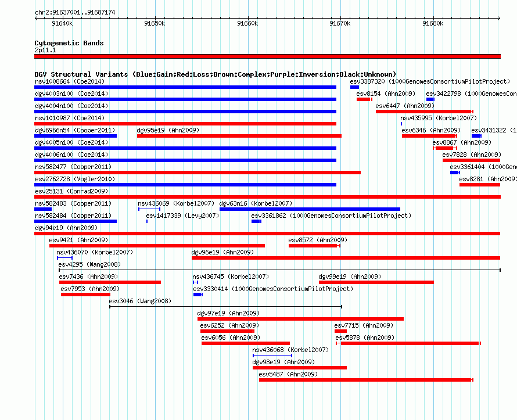Viewport: 517px width, 420px height.
Task: Open esv9421 (Ahn2009) loss variant
Action: pos(157,246)
